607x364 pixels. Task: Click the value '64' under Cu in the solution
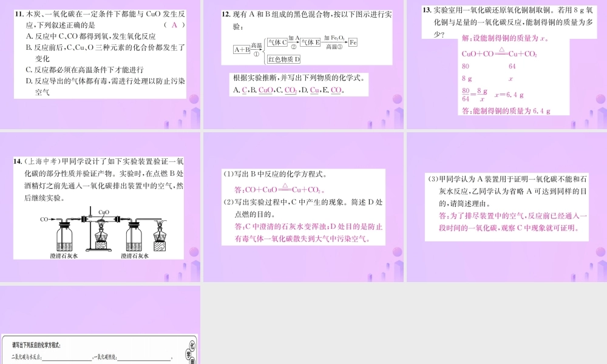(x=512, y=66)
